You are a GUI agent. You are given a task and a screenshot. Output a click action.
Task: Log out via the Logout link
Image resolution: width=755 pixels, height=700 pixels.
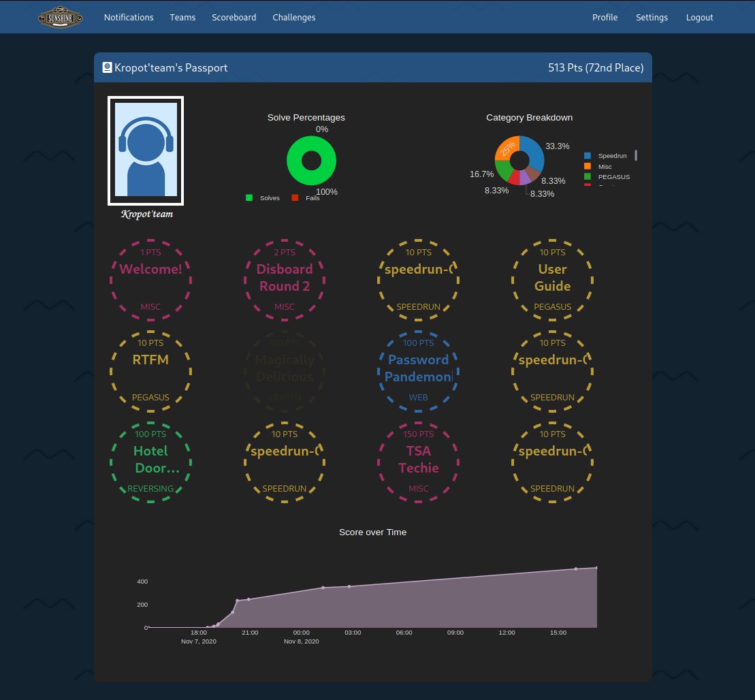pos(699,17)
